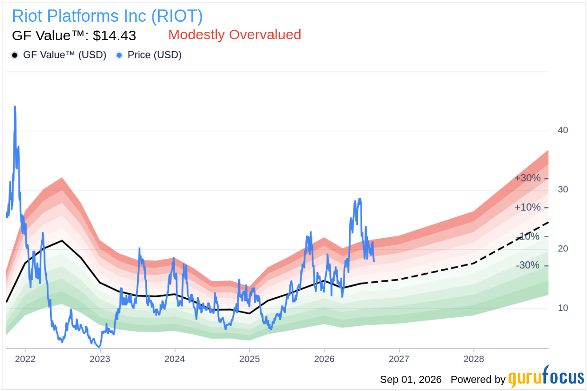The width and height of the screenshot is (588, 391).
Task: Open the gurufocus logo link
Action: 546,377
